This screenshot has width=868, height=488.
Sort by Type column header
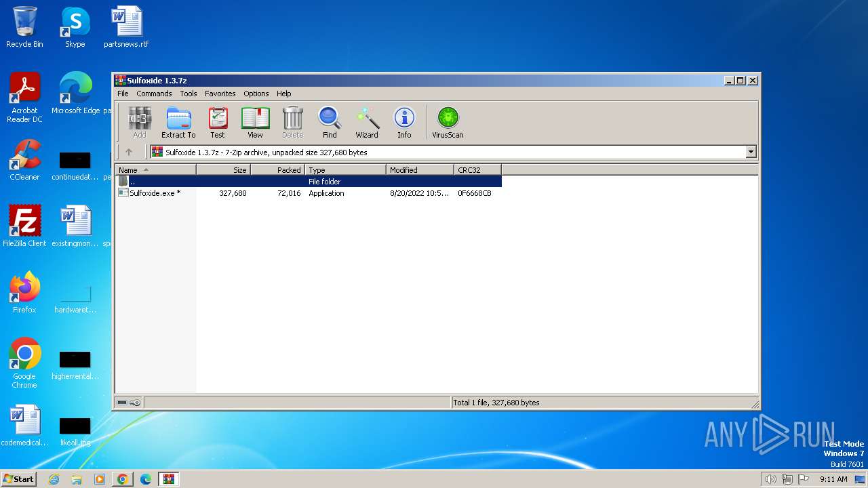(346, 170)
